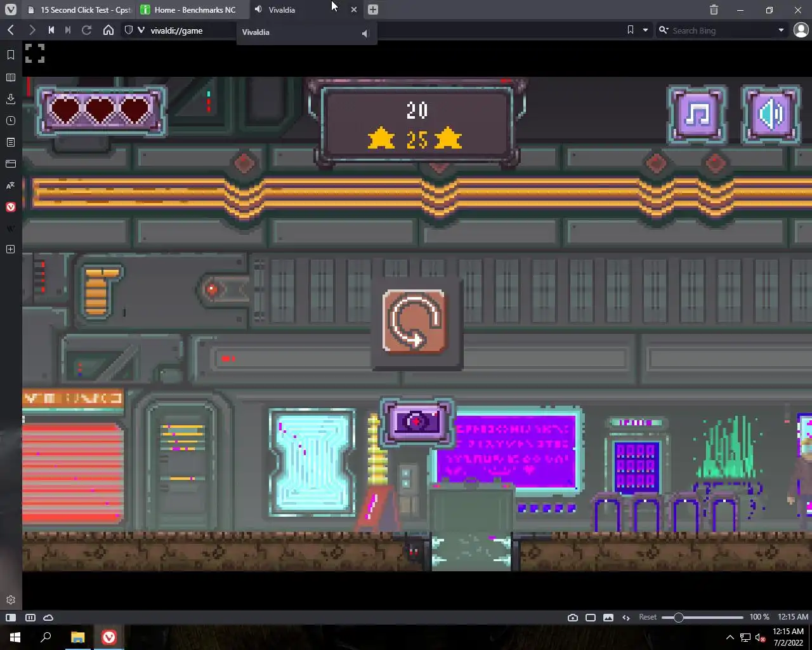812x650 pixels.
Task: Show hidden system tray icons
Action: [x=730, y=637]
